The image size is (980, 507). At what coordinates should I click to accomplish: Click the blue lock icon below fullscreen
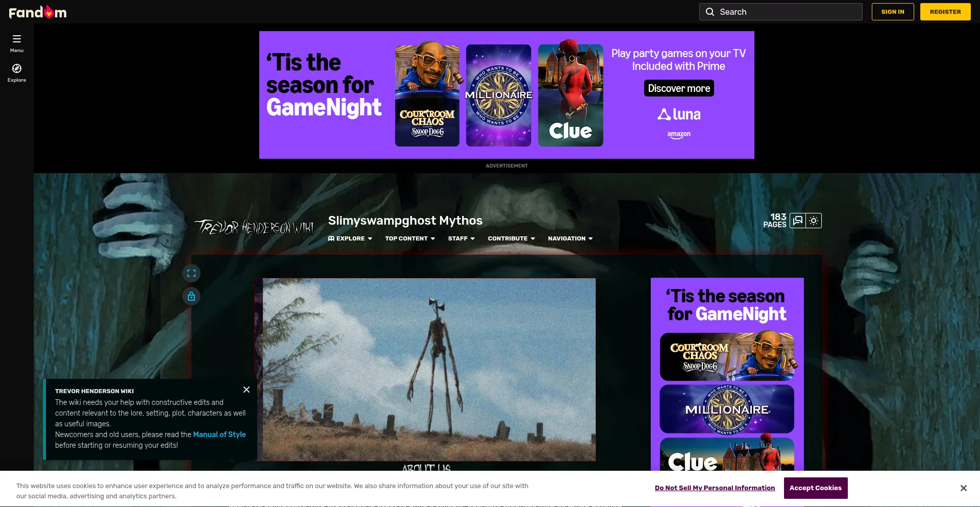(191, 296)
